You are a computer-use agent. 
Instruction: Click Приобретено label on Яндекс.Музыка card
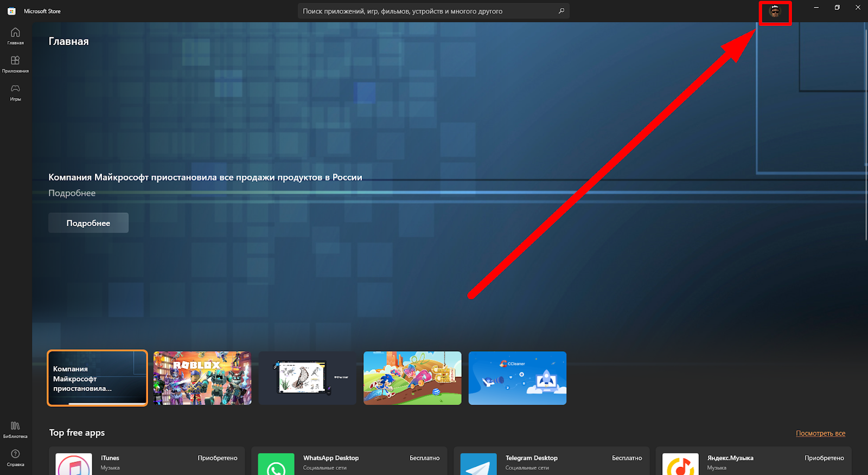tap(824, 458)
